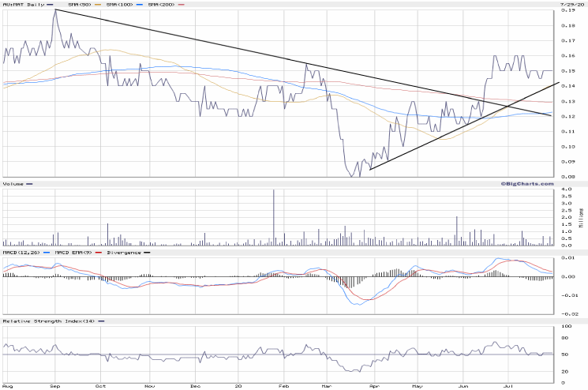Click the -0.02 MACD axis label
Viewport: 588px width, 390px height.
(x=568, y=314)
